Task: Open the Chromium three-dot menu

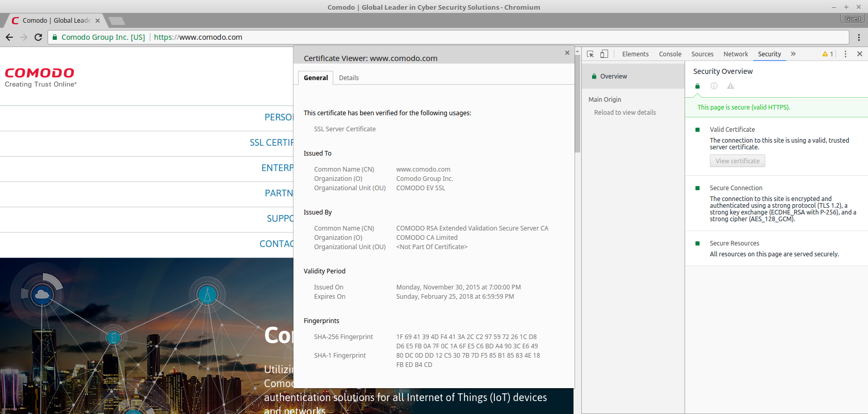Action: (x=859, y=37)
